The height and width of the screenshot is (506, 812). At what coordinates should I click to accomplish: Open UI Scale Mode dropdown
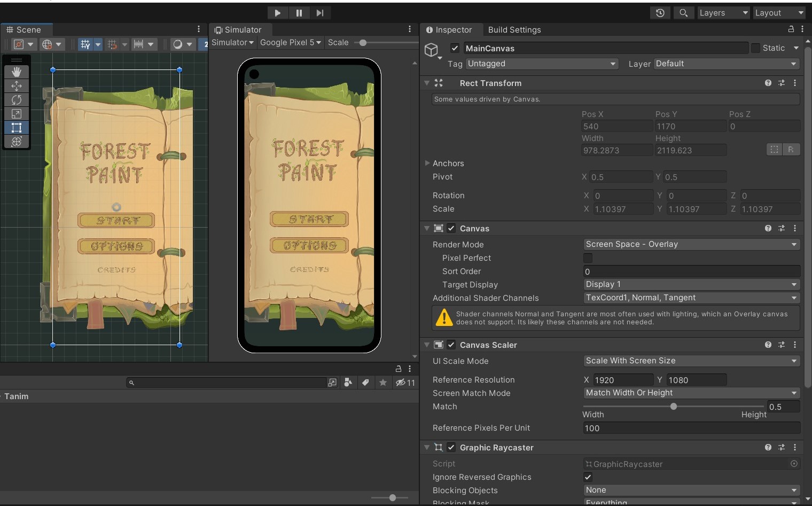pos(692,361)
